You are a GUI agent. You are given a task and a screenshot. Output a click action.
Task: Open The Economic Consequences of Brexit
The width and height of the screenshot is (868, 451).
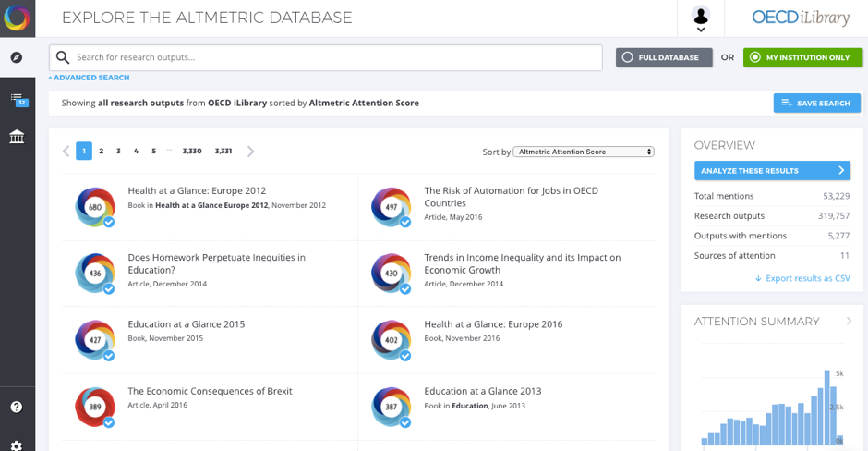click(x=211, y=391)
